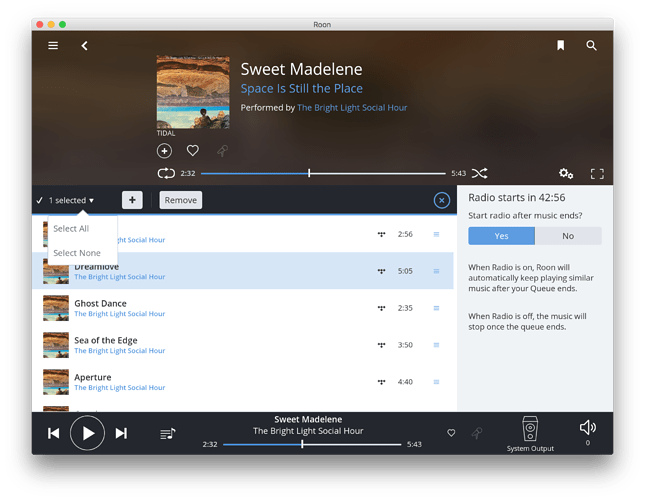This screenshot has width=645, height=500.
Task: Open bookmarks with the bookmark icon
Action: 560,45
